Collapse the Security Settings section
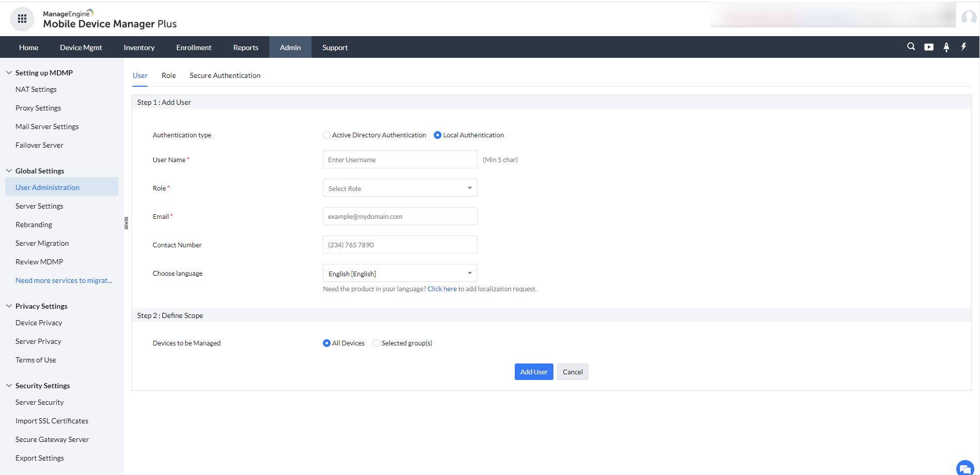Image resolution: width=980 pixels, height=475 pixels. (9, 386)
